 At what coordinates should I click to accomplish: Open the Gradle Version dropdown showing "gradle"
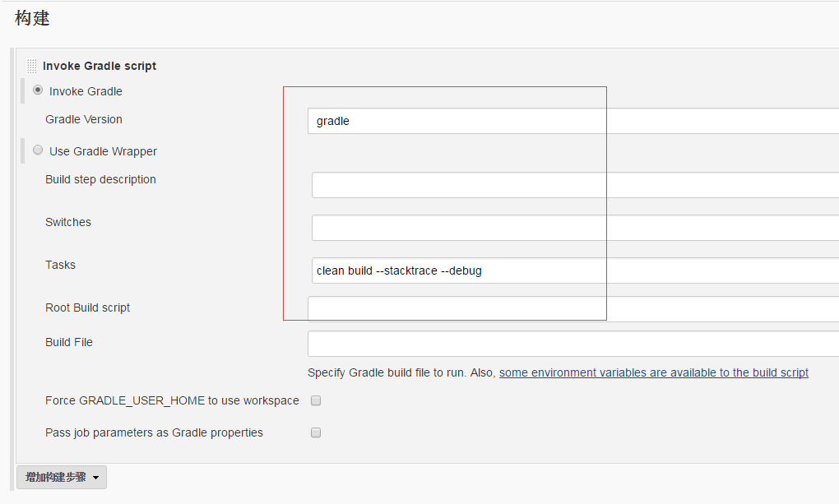[457, 121]
